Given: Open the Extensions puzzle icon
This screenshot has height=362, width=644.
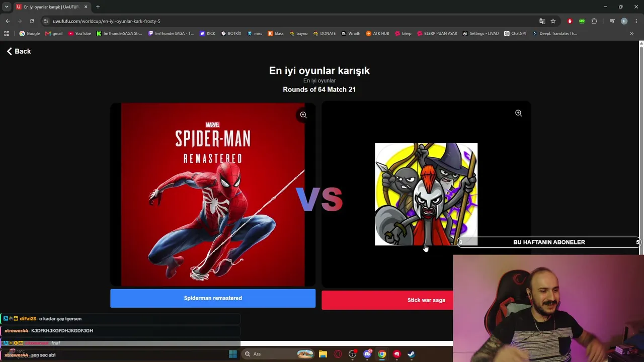Looking at the screenshot, I should tap(594, 21).
